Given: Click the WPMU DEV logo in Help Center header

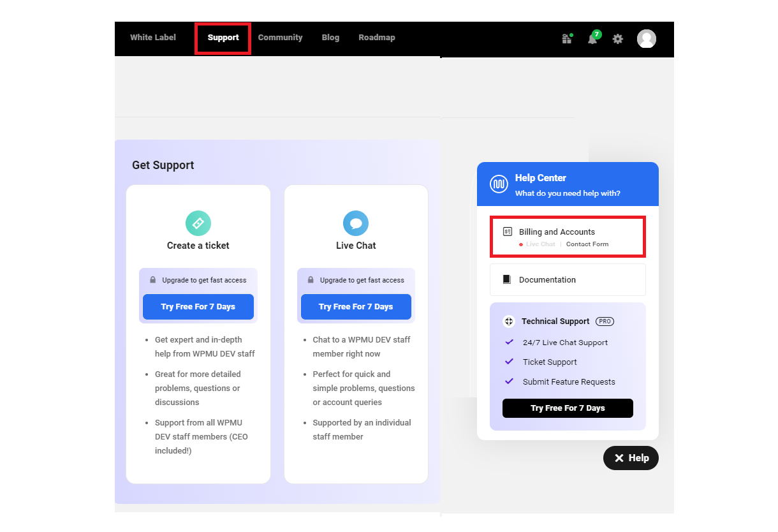Looking at the screenshot, I should 499,184.
